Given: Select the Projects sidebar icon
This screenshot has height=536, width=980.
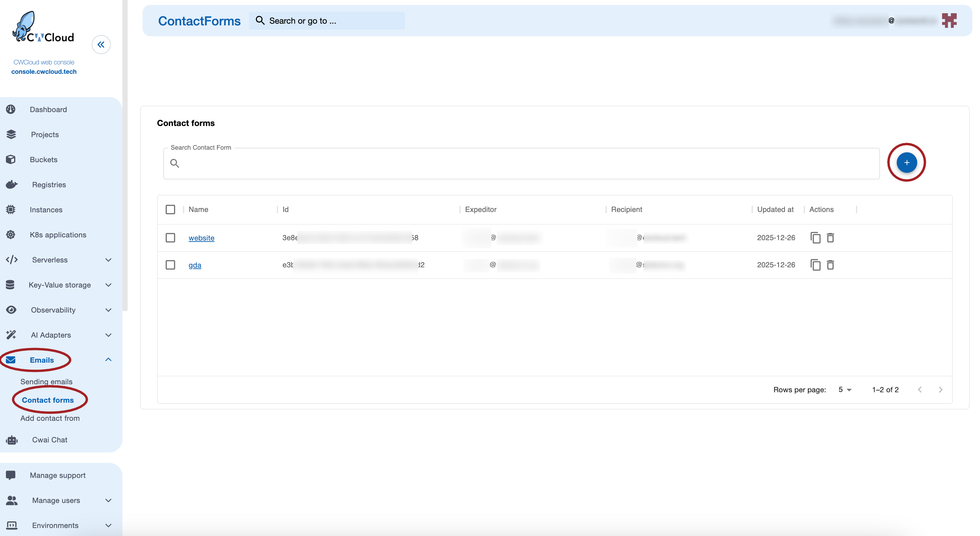Looking at the screenshot, I should click(x=45, y=134).
